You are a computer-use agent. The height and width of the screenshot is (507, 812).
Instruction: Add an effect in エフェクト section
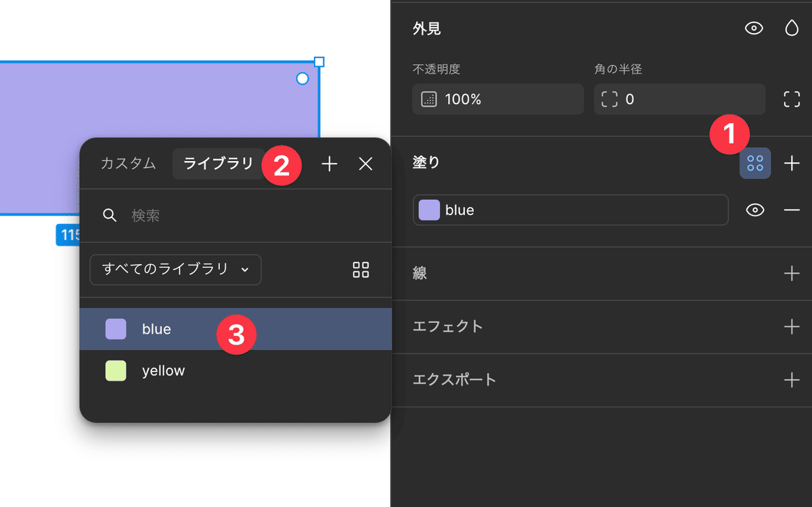pyautogui.click(x=791, y=326)
